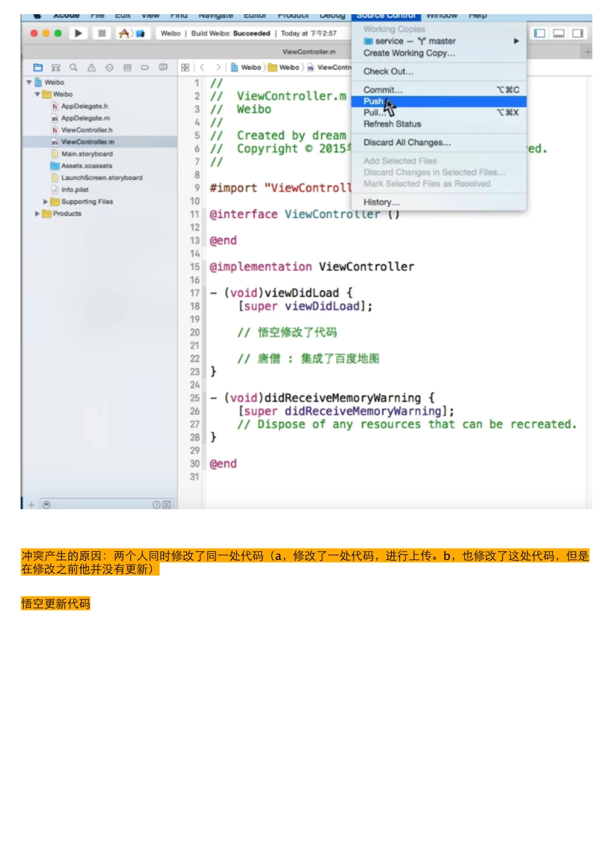Open the Breakpoint navigator
Screen dimensions: 613x868
pos(145,67)
